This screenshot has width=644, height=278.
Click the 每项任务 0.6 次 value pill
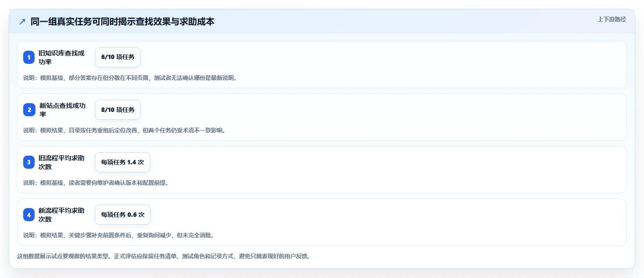(123, 215)
